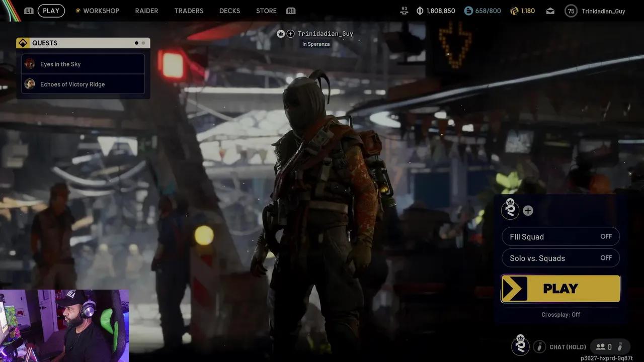Screen dimensions: 644x362
Task: Click the level 75 badge
Action: [571, 11]
